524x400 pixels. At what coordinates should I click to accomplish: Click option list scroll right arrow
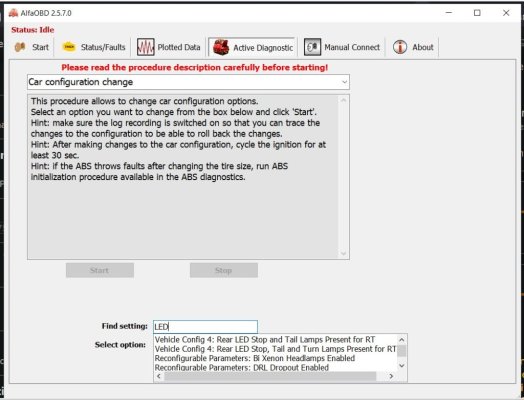pyautogui.click(x=391, y=376)
